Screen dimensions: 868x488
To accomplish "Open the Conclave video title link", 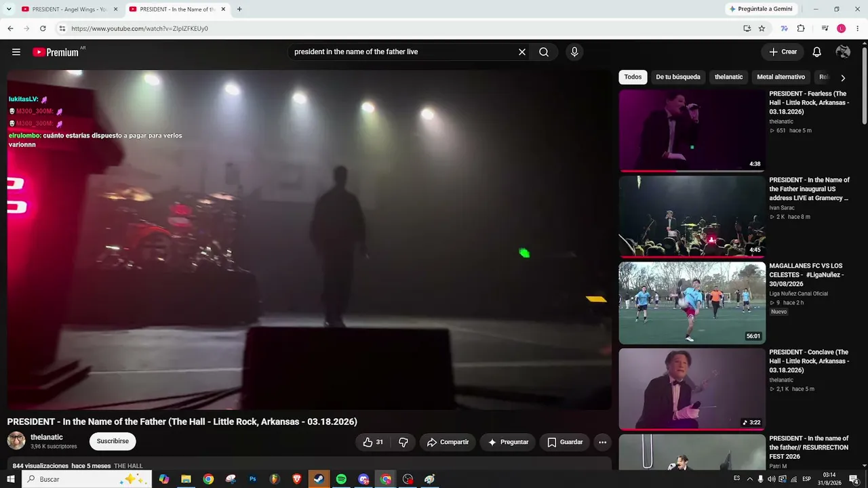I will (x=809, y=361).
